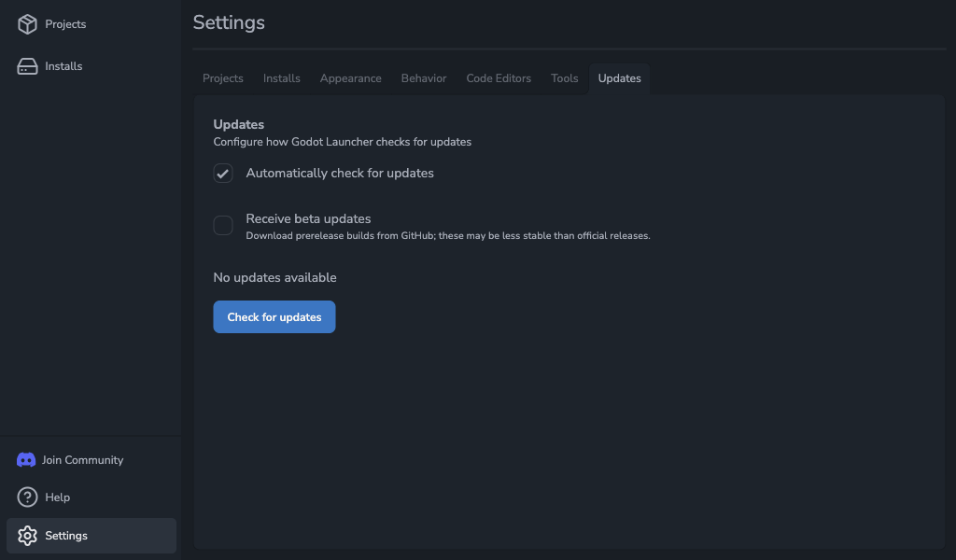The image size is (956, 560).
Task: Click the 'Settings' page title
Action: click(229, 22)
